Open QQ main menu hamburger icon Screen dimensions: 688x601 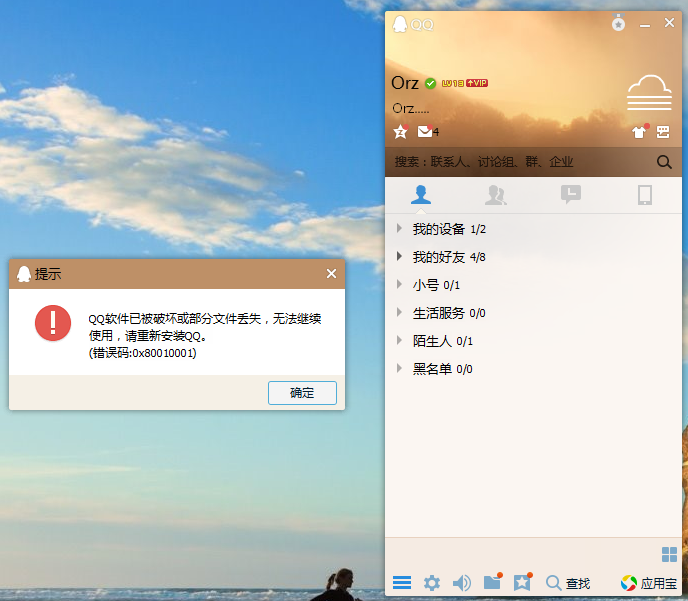click(402, 583)
